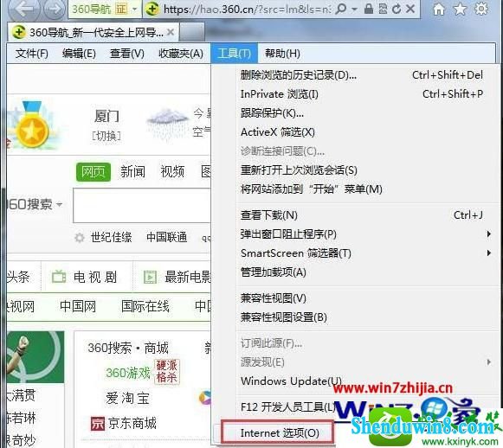
Task: Click the gear icon beside 世纪佳缘
Action: (x=80, y=238)
